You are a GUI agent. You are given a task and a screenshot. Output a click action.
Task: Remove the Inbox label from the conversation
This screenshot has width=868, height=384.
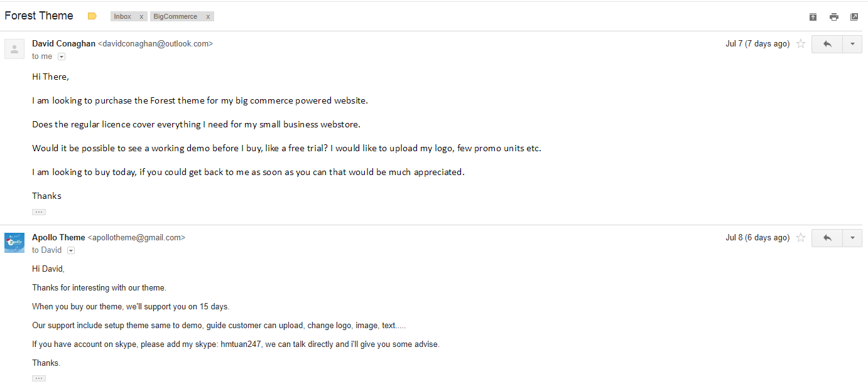point(141,16)
